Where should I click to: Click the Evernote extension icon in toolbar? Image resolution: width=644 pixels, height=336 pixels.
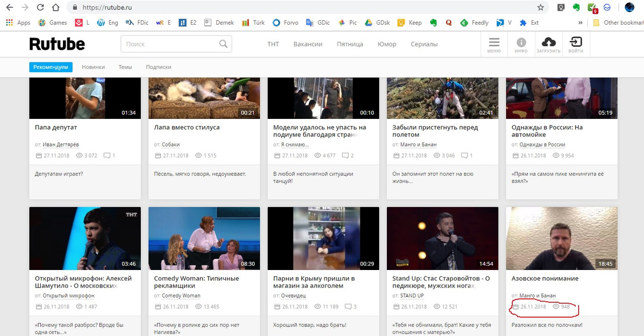pyautogui.click(x=576, y=8)
